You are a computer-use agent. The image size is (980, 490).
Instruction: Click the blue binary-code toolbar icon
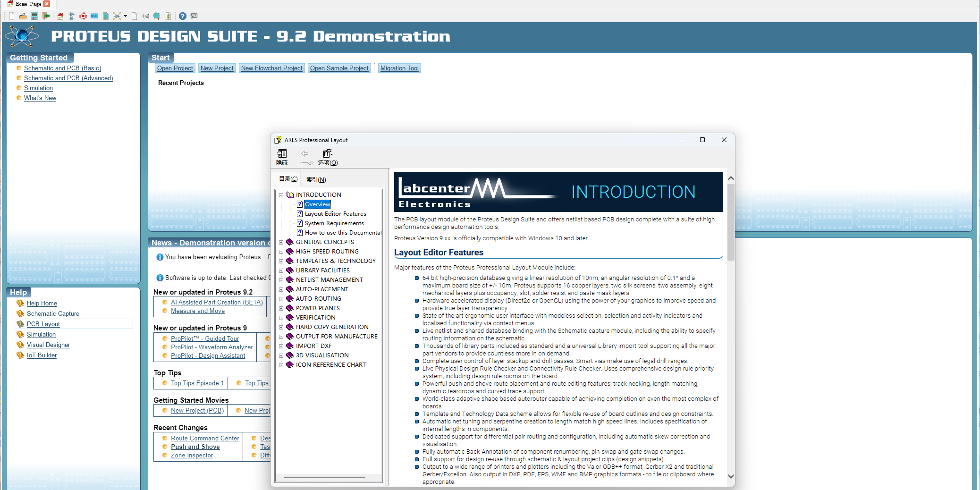(x=94, y=16)
